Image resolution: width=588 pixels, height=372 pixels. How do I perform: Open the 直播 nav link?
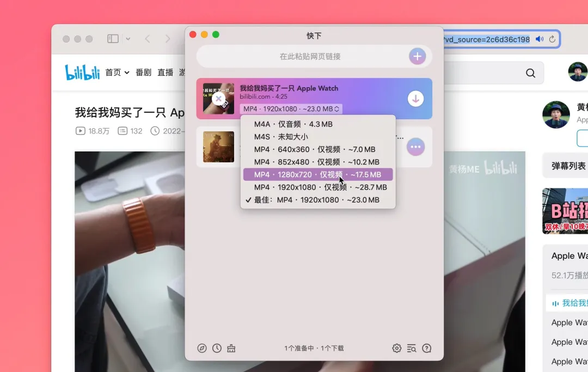pos(166,72)
